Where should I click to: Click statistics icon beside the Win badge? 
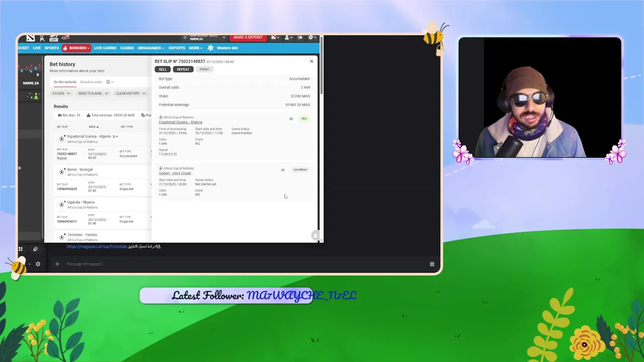tap(291, 119)
